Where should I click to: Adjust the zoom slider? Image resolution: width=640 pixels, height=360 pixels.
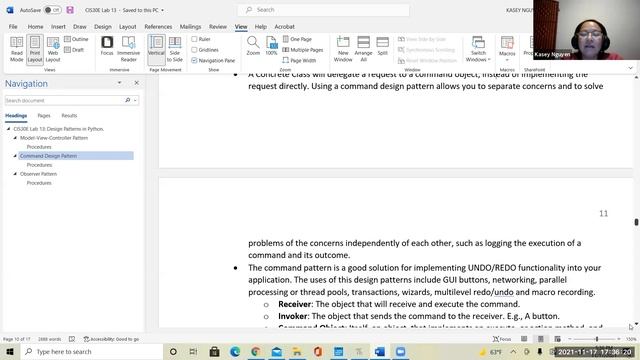click(596, 339)
